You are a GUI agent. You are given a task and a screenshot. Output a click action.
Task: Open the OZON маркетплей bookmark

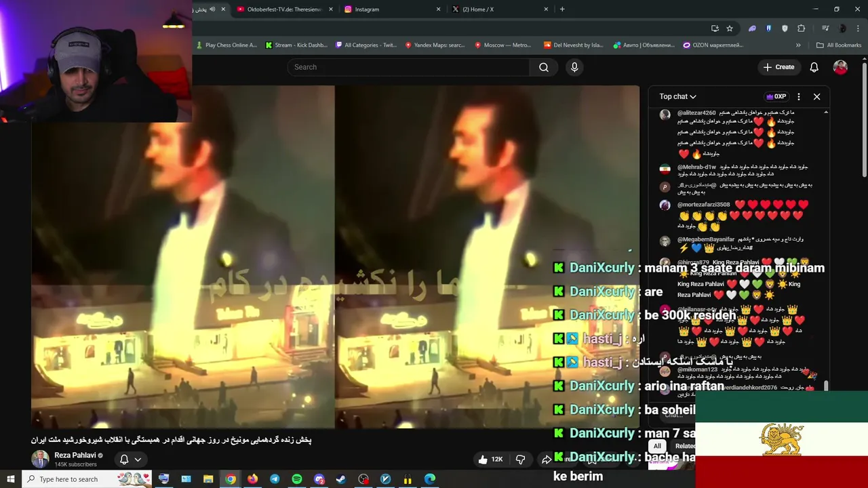pos(713,45)
